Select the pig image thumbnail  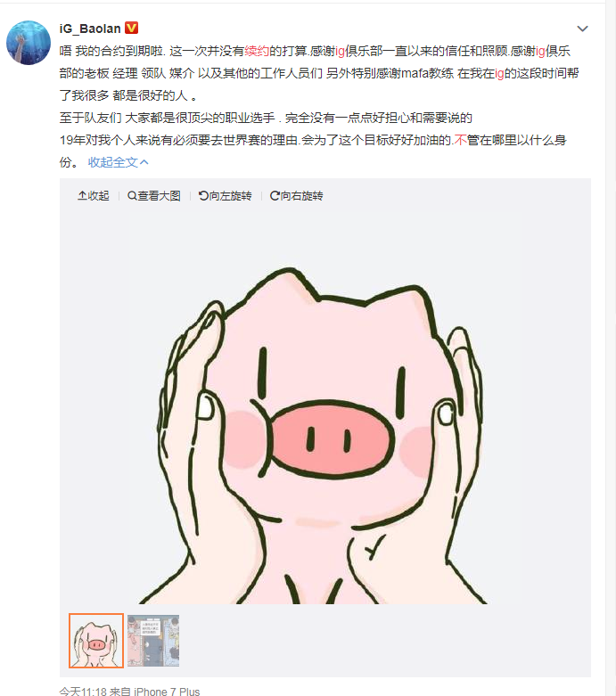click(x=96, y=641)
